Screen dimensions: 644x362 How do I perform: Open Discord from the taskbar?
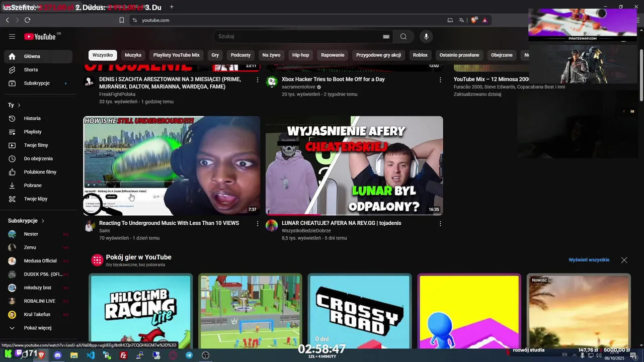[x=57, y=355]
